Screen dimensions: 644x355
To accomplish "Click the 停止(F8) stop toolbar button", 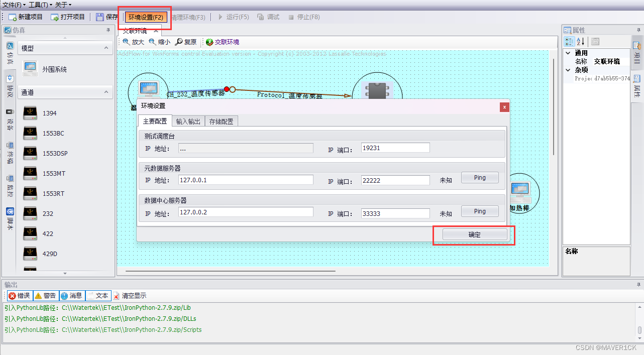I will pyautogui.click(x=304, y=17).
